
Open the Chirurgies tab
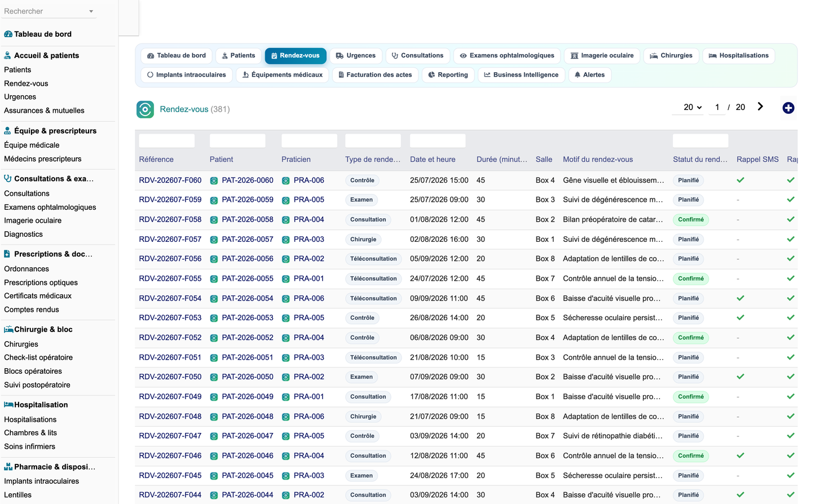coord(671,56)
